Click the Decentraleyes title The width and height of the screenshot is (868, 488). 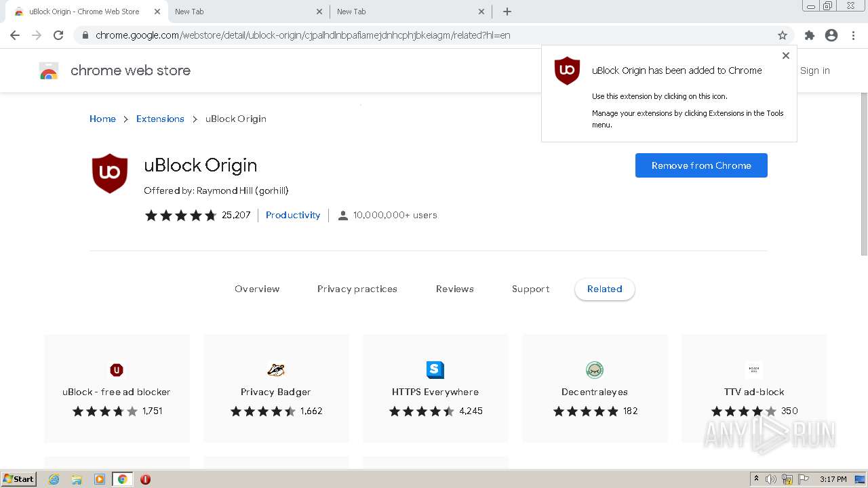[595, 392]
